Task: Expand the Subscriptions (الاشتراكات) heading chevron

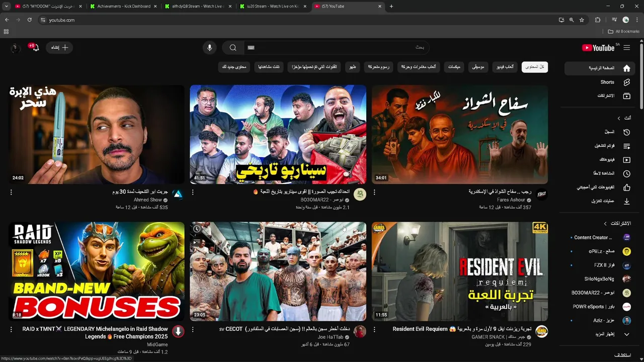Action: click(605, 223)
